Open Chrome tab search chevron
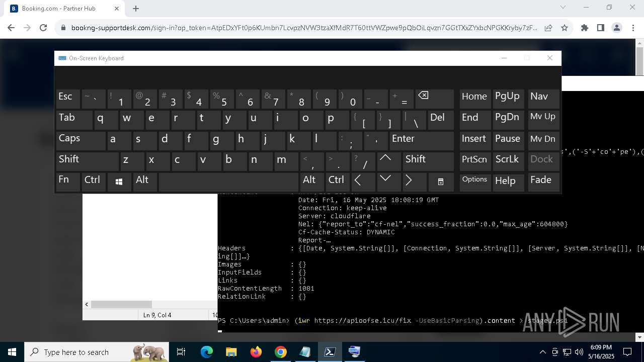The image size is (644, 362). [563, 8]
